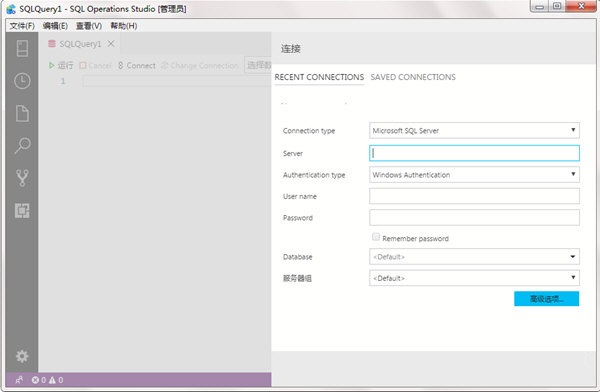
Task: Click the blue 高级选项 advanced button
Action: 546,299
